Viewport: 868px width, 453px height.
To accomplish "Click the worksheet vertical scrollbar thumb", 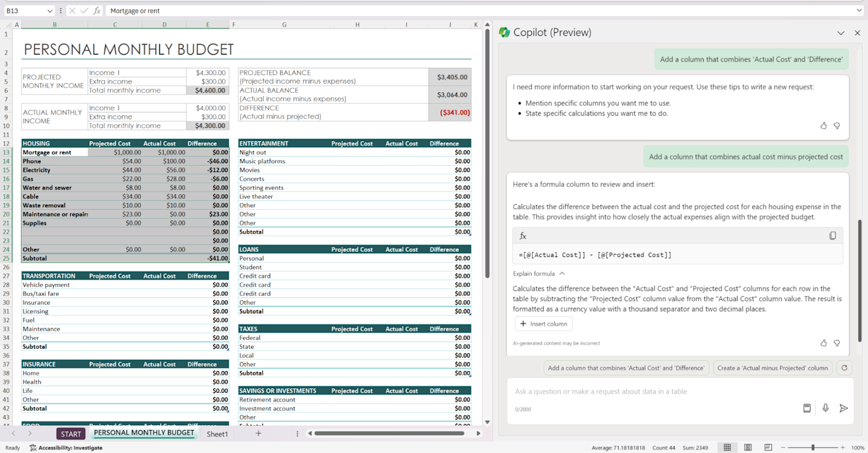I will pyautogui.click(x=487, y=152).
